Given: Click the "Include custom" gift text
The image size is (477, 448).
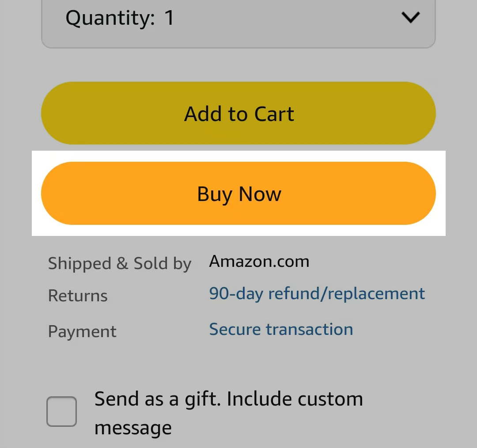Looking at the screenshot, I should (x=295, y=399).
